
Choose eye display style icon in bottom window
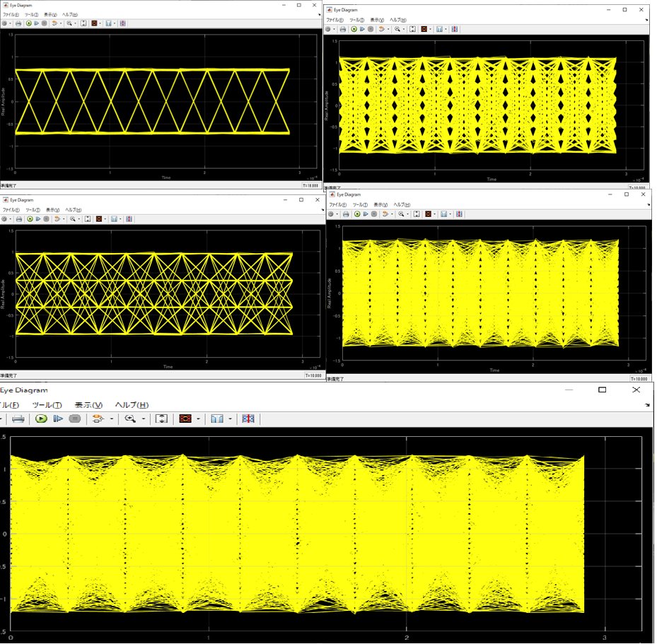[185, 418]
